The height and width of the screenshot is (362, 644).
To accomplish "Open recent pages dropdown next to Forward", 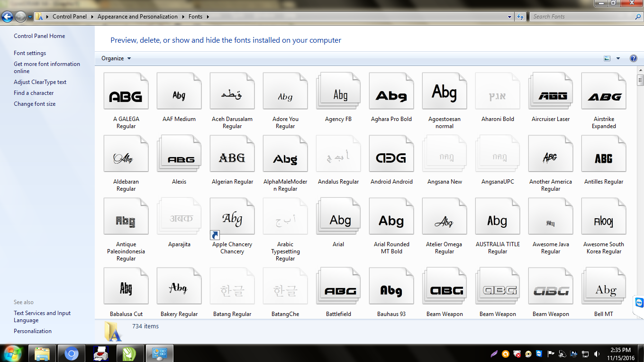I will click(30, 17).
